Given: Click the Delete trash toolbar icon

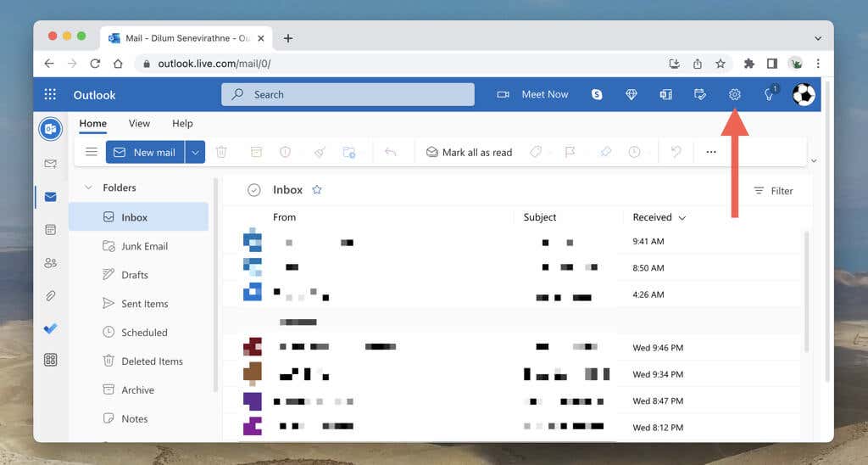Looking at the screenshot, I should [x=221, y=152].
